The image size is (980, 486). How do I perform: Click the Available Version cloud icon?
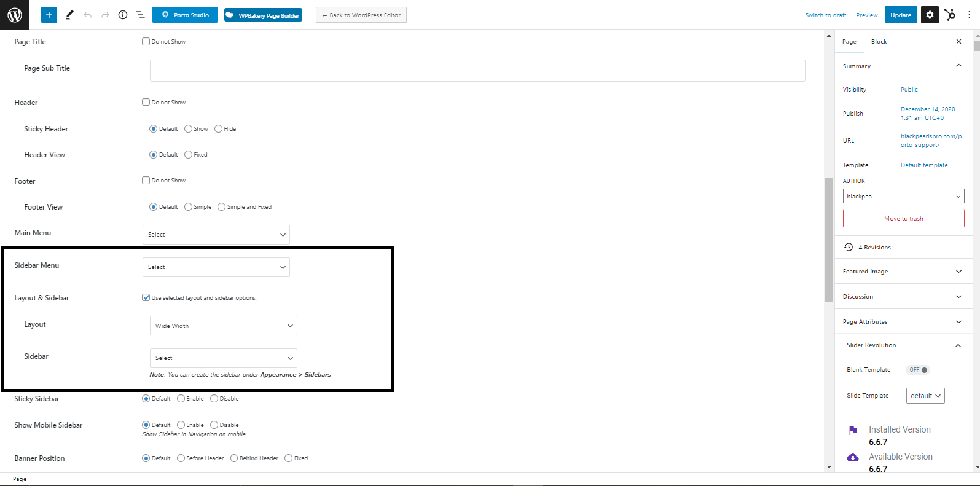point(853,458)
